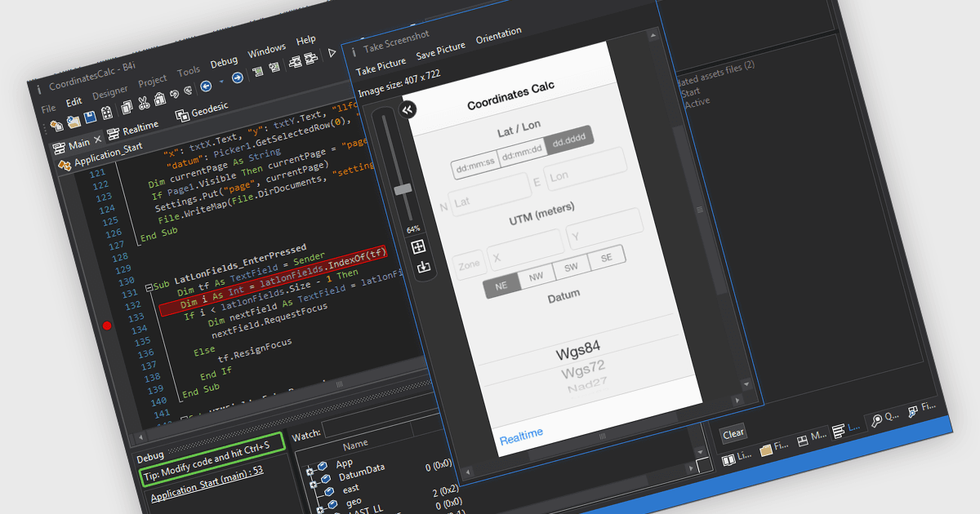This screenshot has height=514, width=980.
Task: Save the project with the floppy disk icon
Action: click(x=90, y=117)
